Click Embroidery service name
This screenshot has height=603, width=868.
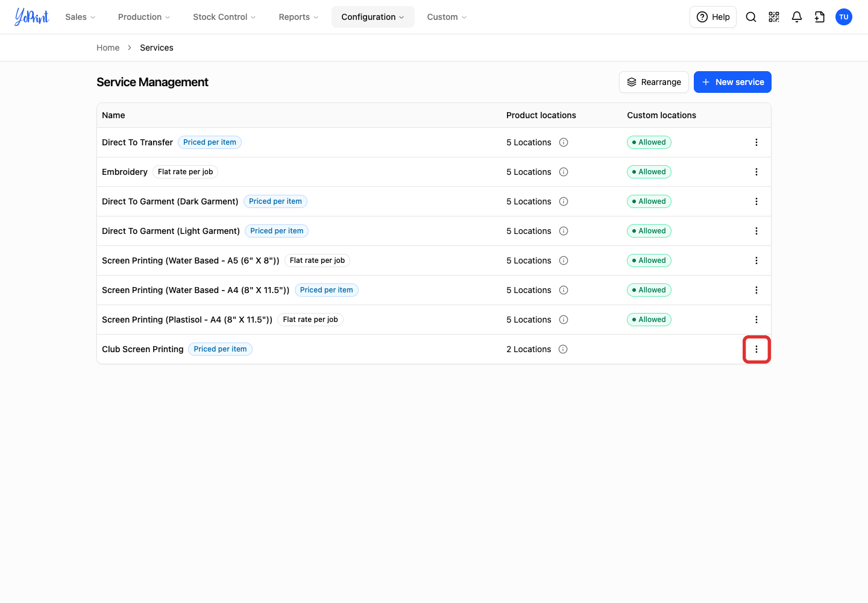[x=125, y=172]
